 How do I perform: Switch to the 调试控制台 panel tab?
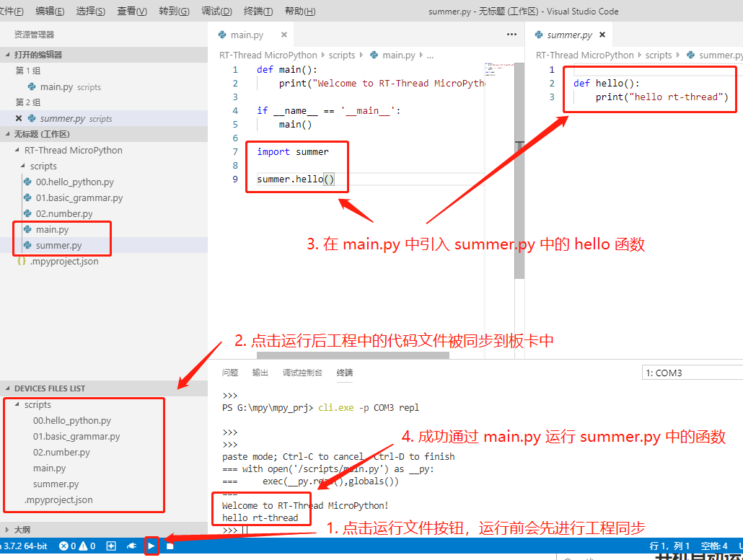click(302, 373)
